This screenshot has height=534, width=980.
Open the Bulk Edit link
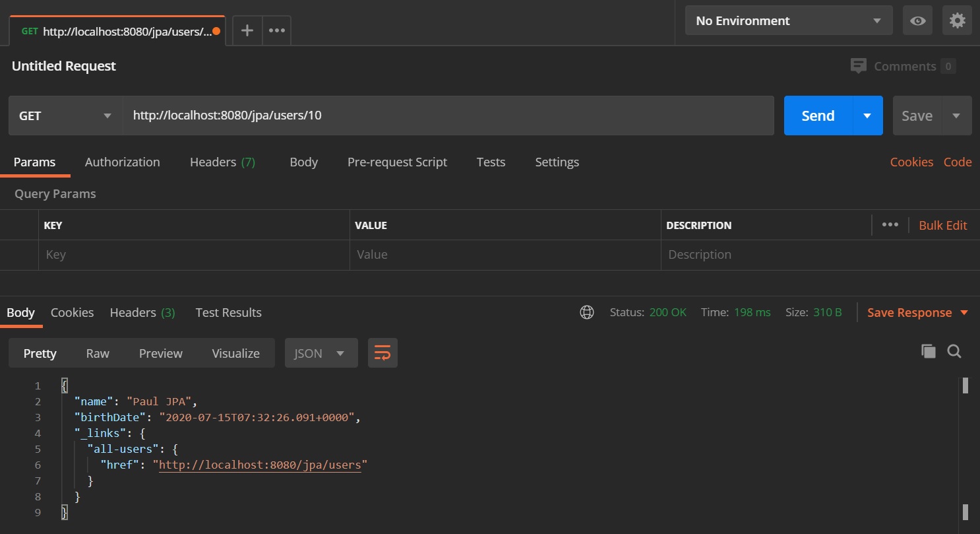click(942, 225)
